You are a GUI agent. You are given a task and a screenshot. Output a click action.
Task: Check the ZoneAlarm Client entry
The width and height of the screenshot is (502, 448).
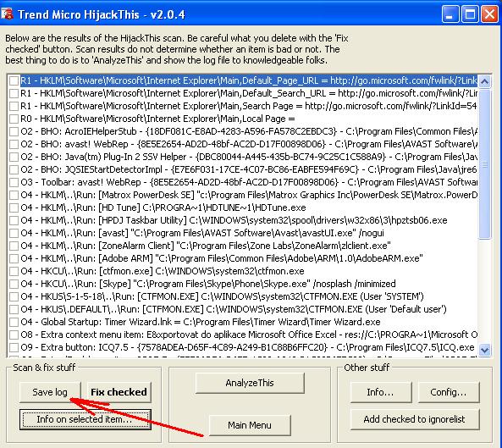(14, 246)
